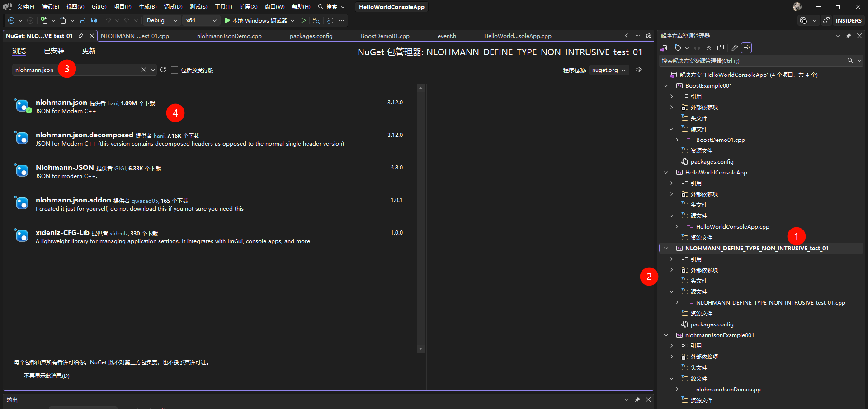Open the Git(G) menu
This screenshot has height=409, width=868.
99,7
